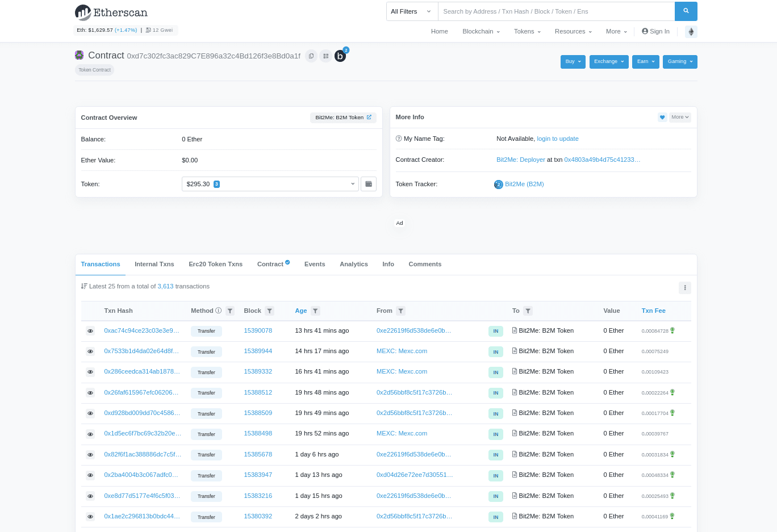This screenshot has width=777, height=532.
Task: Click the Ethereum network icon in navbar
Action: point(691,32)
